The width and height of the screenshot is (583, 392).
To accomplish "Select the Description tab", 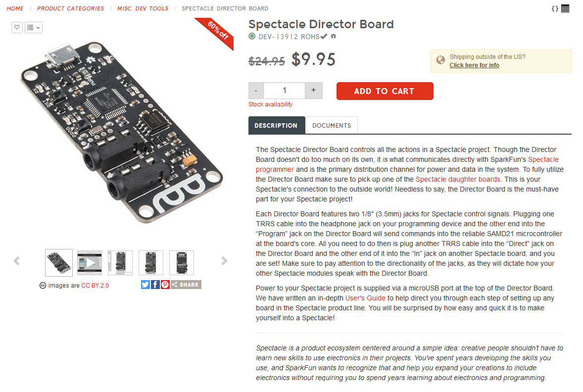I will tap(276, 125).
